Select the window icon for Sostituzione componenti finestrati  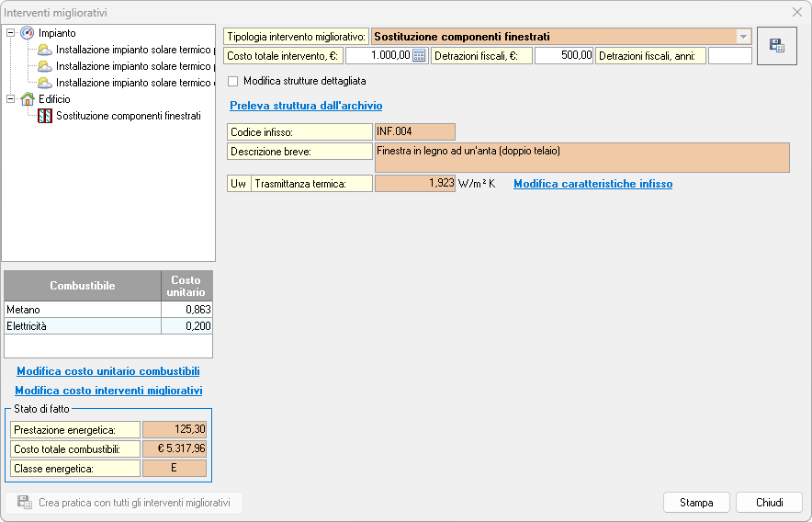pos(45,116)
